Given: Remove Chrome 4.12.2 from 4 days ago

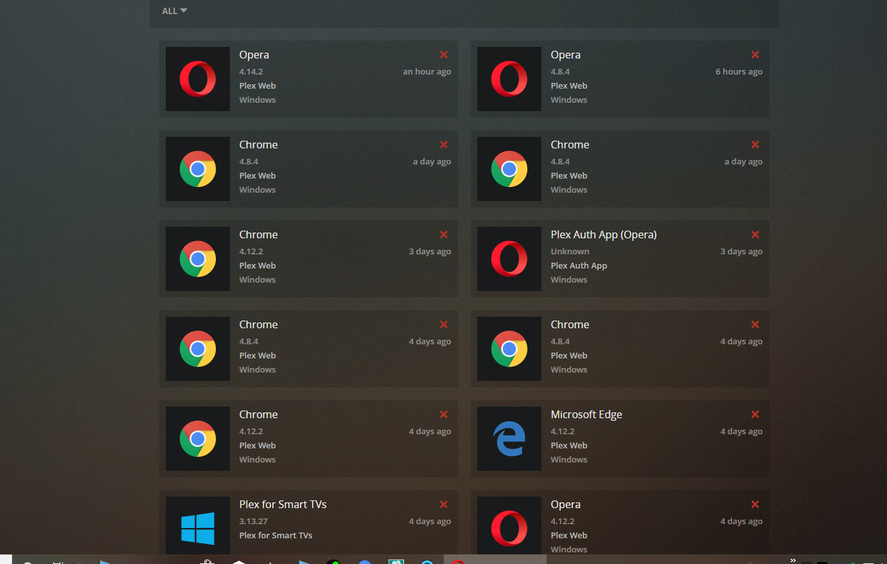Looking at the screenshot, I should pos(444,415).
